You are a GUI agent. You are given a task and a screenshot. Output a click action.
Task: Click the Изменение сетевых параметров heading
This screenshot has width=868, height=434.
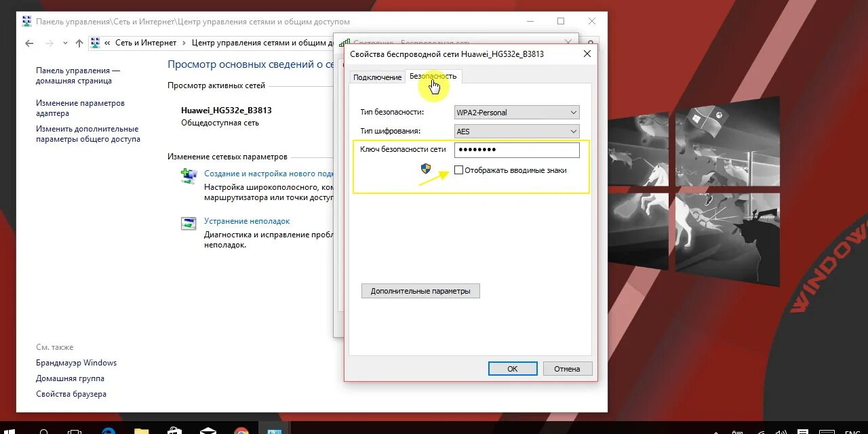[x=227, y=157]
